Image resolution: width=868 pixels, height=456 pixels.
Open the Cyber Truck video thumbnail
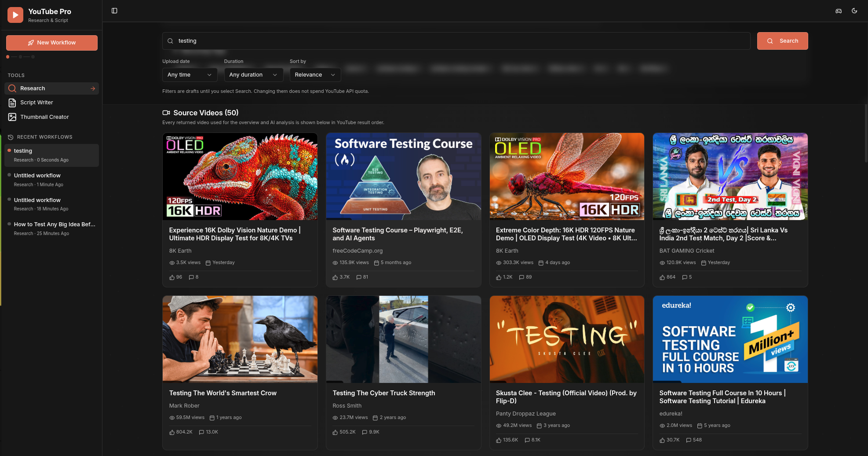coord(404,339)
